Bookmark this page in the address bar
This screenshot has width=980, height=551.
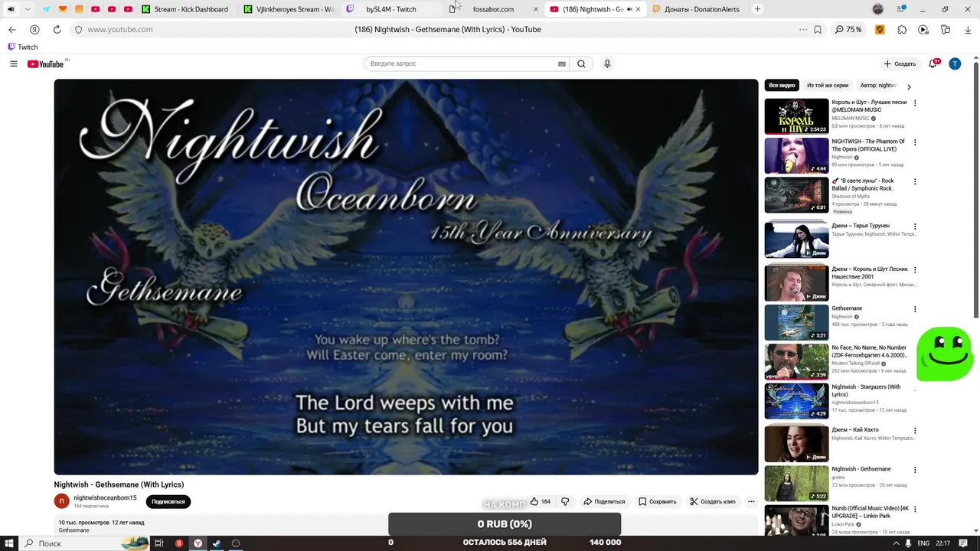(x=818, y=29)
